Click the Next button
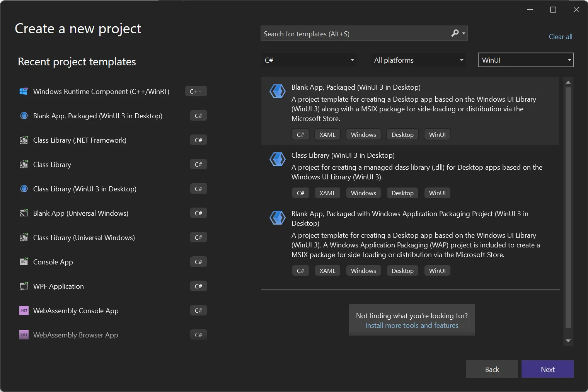This screenshot has height=392, width=588. click(547, 369)
